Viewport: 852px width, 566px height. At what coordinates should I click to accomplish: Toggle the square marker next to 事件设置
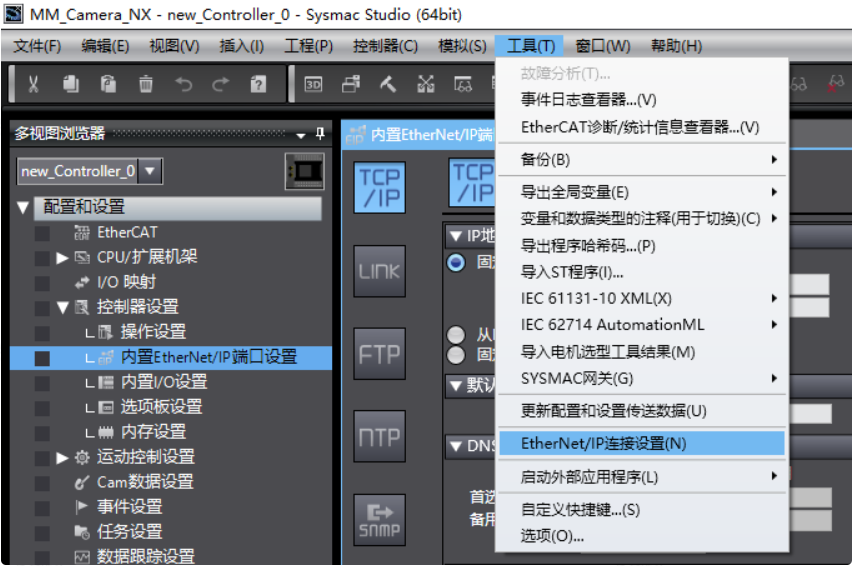tap(42, 508)
